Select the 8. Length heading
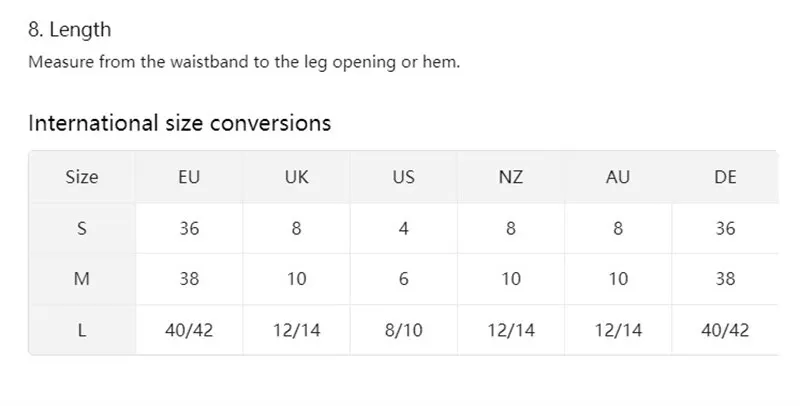 coord(69,30)
